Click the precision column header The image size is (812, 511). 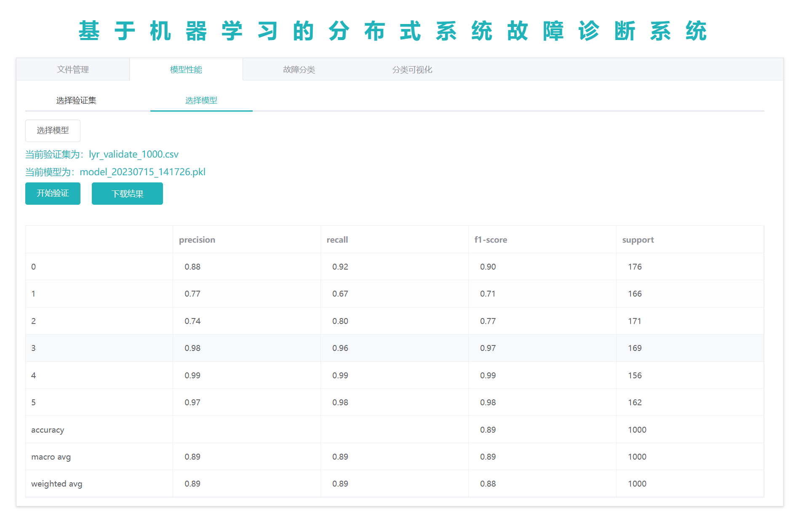pyautogui.click(x=197, y=240)
